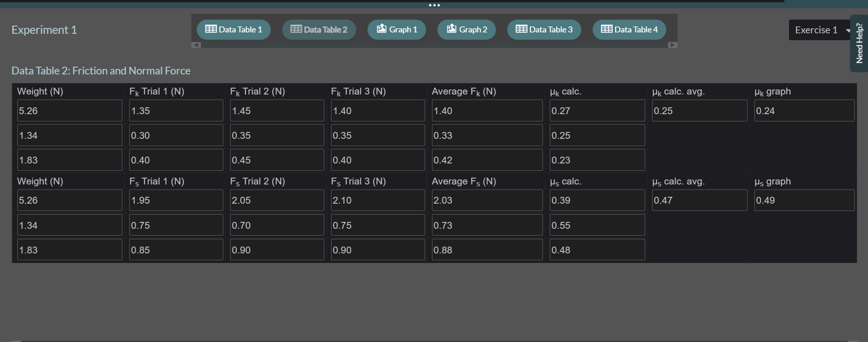Viewport: 868px width, 342px height.
Task: Edit Fs Trial 3 field showing 0.75
Action: [378, 225]
